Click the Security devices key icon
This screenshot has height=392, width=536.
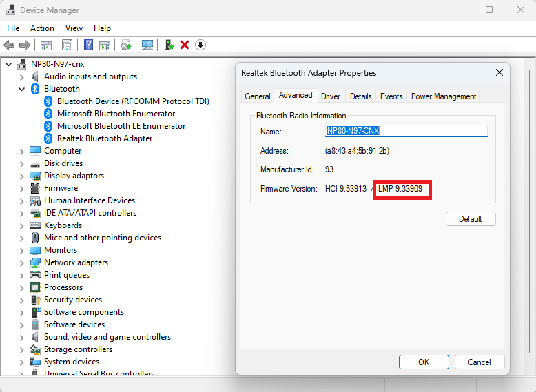[x=36, y=300]
